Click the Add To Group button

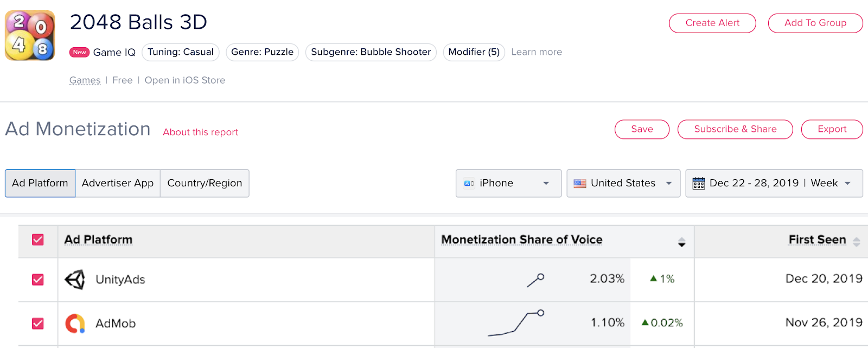click(x=815, y=23)
